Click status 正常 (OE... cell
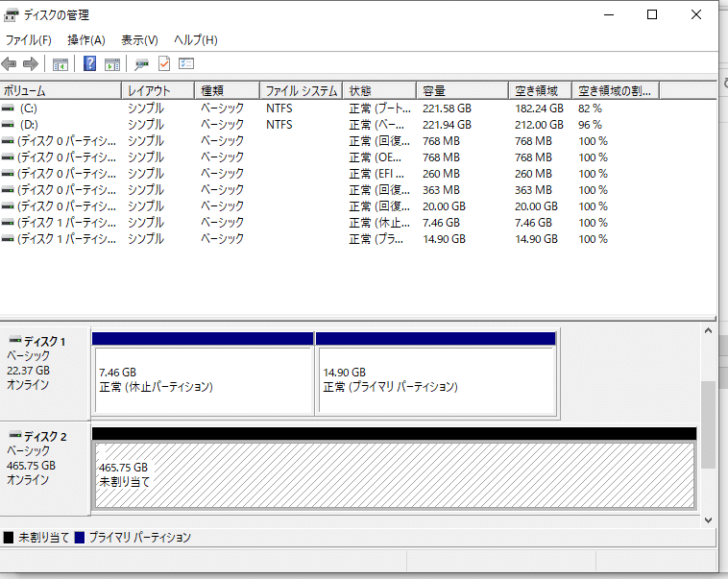Viewport: 728px width, 579px height. click(x=376, y=157)
